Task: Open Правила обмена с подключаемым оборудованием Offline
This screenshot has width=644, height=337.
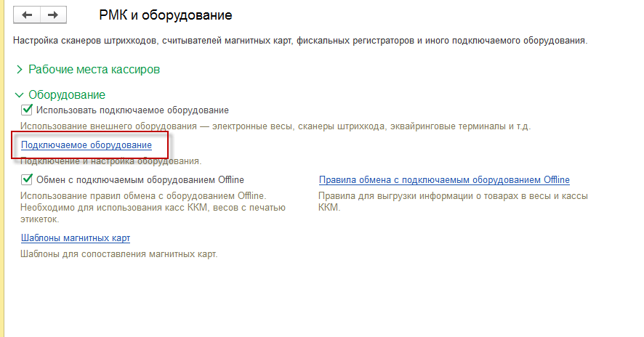Action: point(444,180)
